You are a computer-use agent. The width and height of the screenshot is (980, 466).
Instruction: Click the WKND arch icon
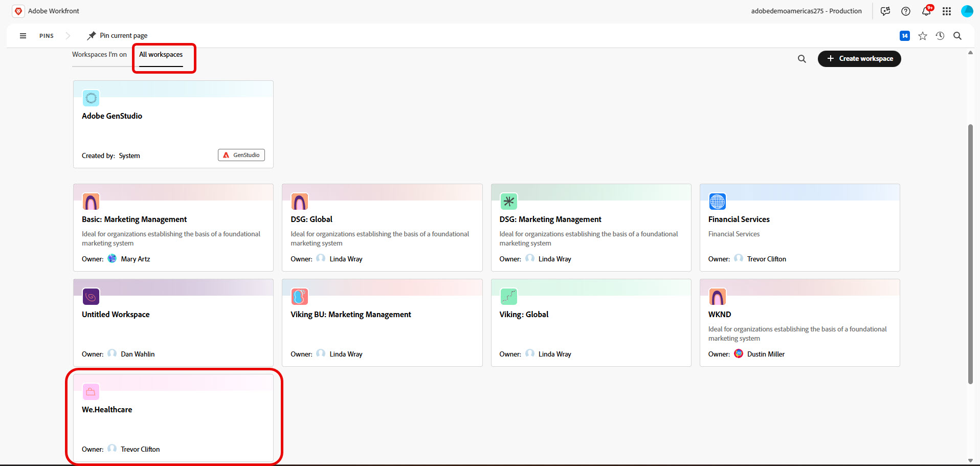(x=718, y=297)
